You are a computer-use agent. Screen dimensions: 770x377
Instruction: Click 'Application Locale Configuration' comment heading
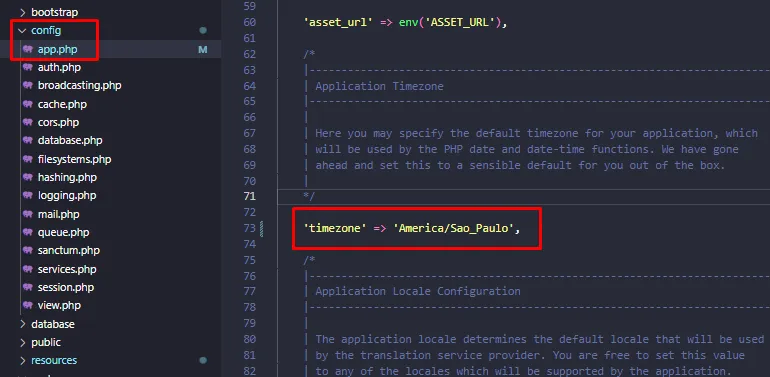(x=418, y=292)
